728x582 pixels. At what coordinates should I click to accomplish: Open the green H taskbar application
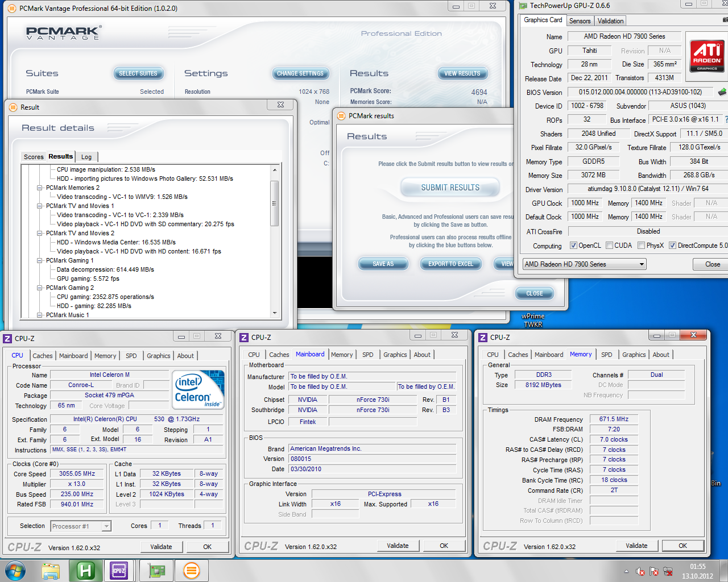click(85, 571)
